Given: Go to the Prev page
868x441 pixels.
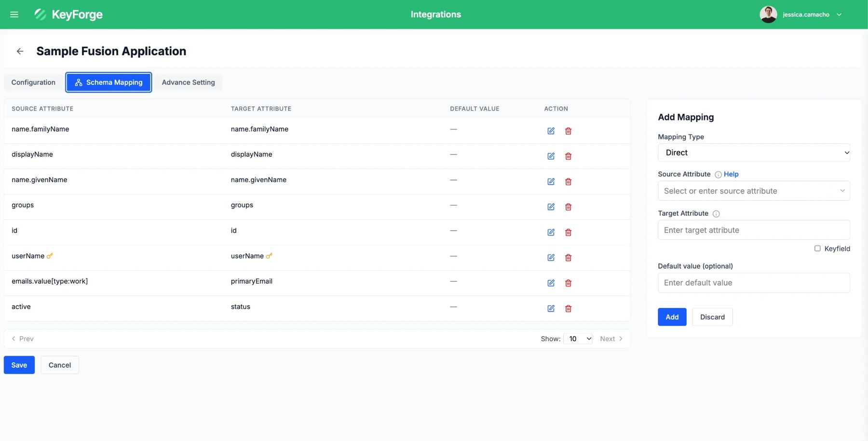Looking at the screenshot, I should click(23, 339).
